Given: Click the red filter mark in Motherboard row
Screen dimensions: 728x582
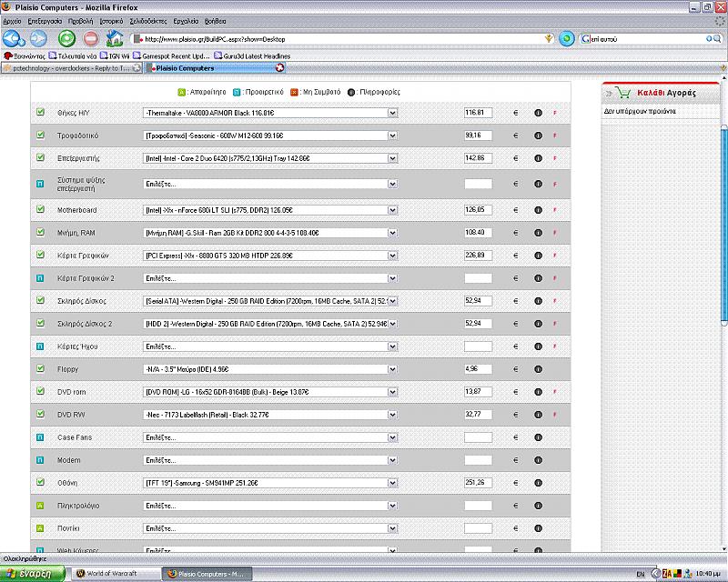Looking at the screenshot, I should tap(555, 210).
